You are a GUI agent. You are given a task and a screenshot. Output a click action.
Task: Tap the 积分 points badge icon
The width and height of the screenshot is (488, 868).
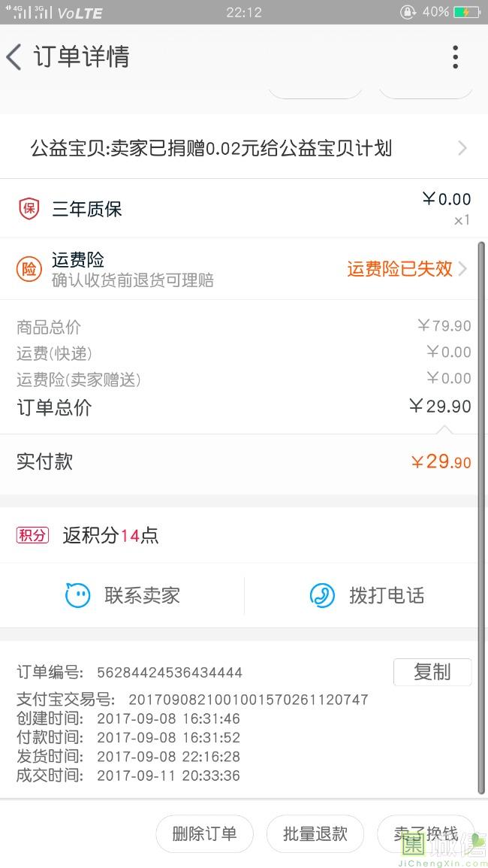pos(32,535)
